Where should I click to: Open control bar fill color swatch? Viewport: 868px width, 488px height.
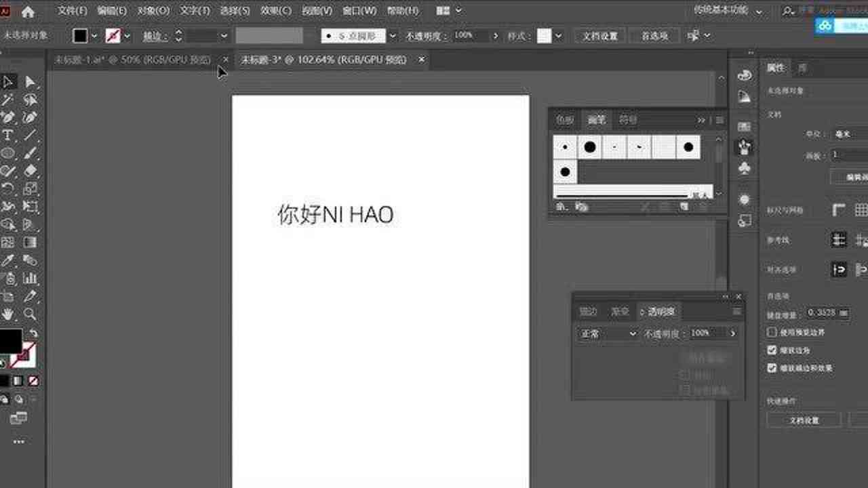point(80,36)
